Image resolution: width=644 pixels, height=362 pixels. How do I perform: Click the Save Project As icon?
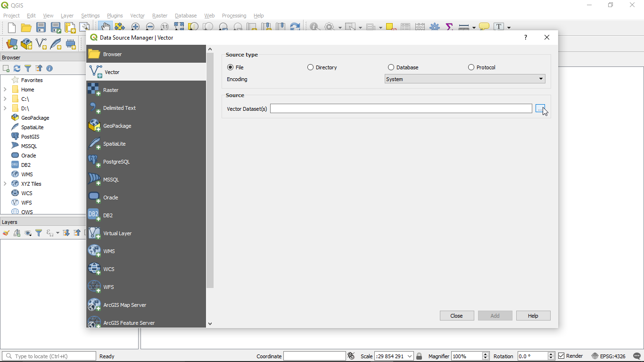[56, 27]
